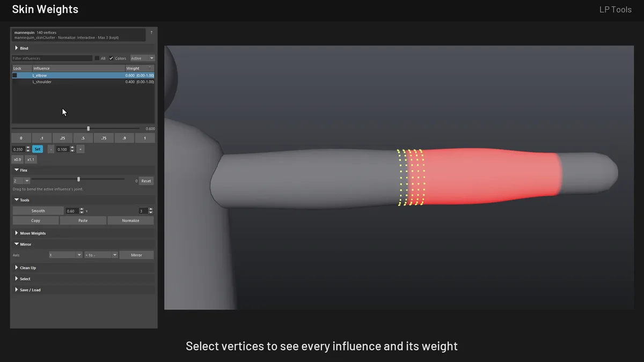Expand the Clean Up section

(x=83, y=268)
